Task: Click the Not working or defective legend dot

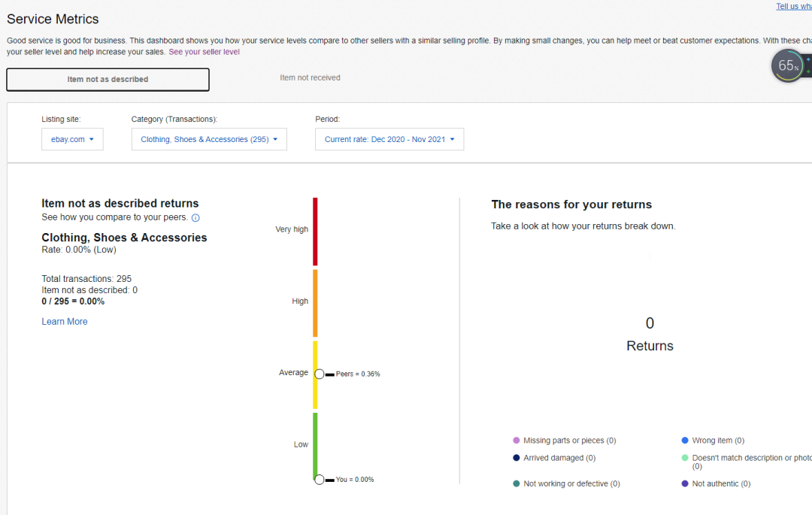Action: [517, 484]
